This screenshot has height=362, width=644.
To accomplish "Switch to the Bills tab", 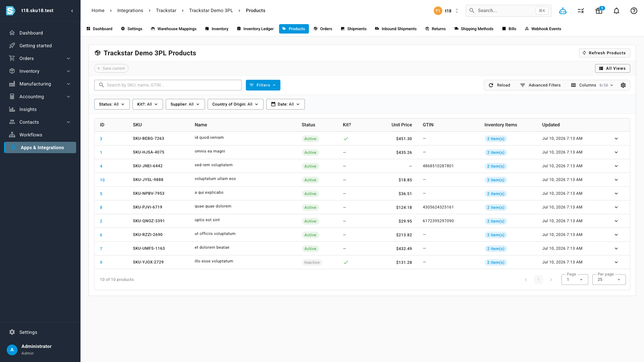I will pos(509,29).
